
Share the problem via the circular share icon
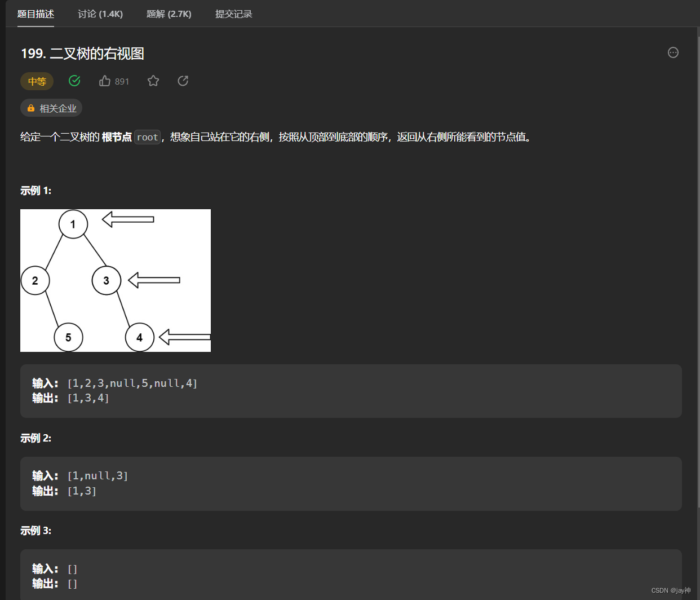(x=183, y=81)
